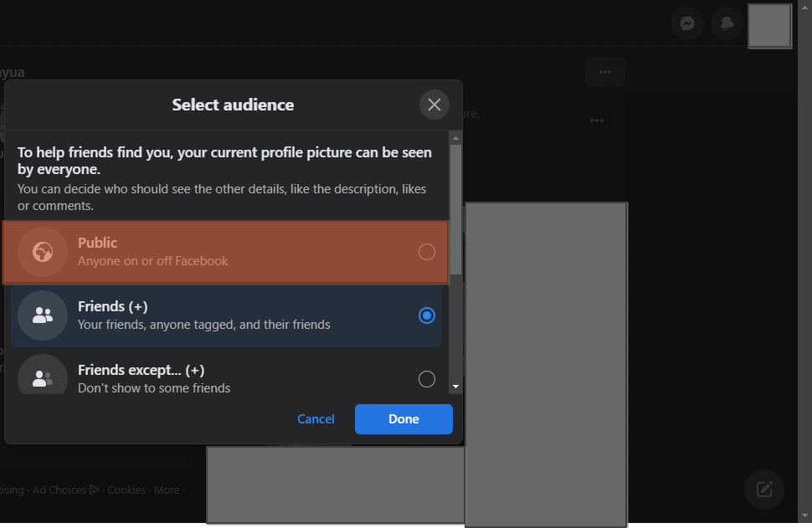
Task: Click the Friends (+) people icon
Action: (43, 315)
